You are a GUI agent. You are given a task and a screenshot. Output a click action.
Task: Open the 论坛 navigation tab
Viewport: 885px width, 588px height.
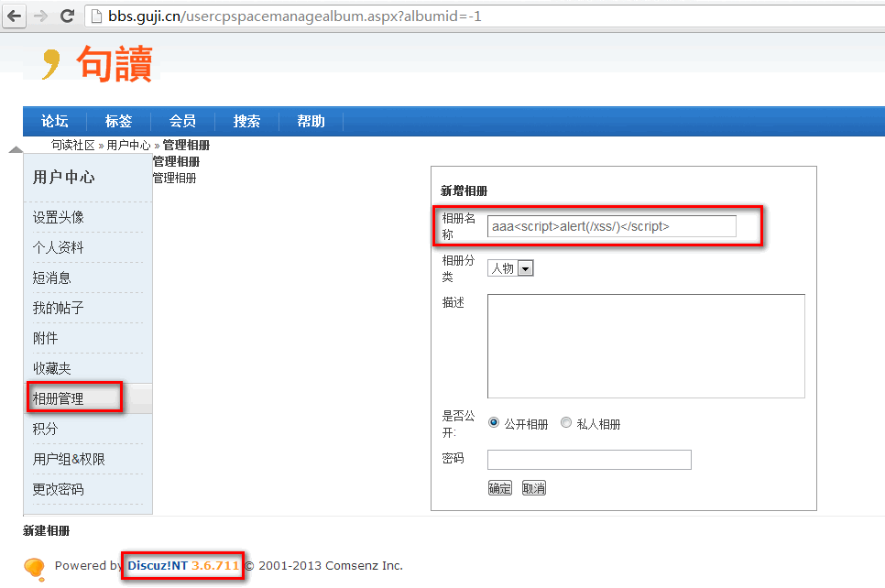55,121
